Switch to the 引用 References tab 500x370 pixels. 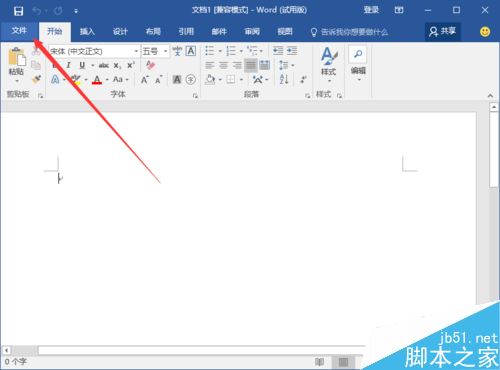pyautogui.click(x=186, y=32)
